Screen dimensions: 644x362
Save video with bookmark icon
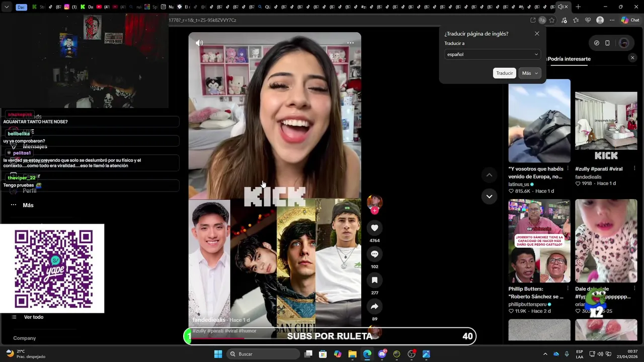pyautogui.click(x=374, y=280)
